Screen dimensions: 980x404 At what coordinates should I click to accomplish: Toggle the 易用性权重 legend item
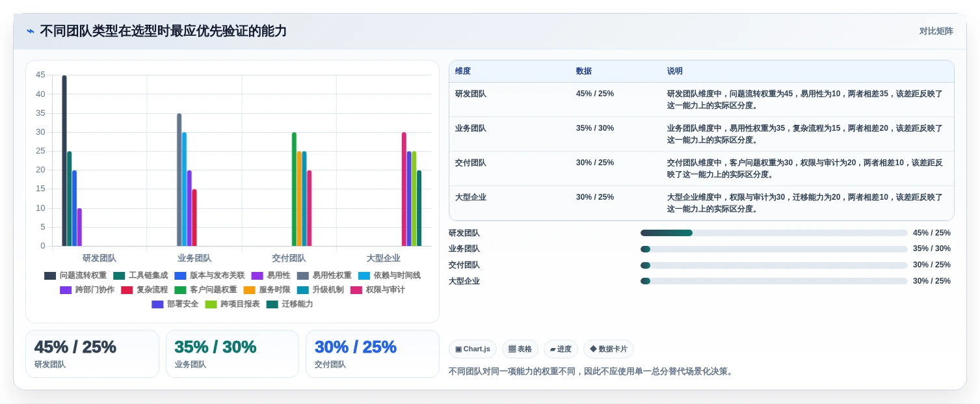(x=324, y=275)
